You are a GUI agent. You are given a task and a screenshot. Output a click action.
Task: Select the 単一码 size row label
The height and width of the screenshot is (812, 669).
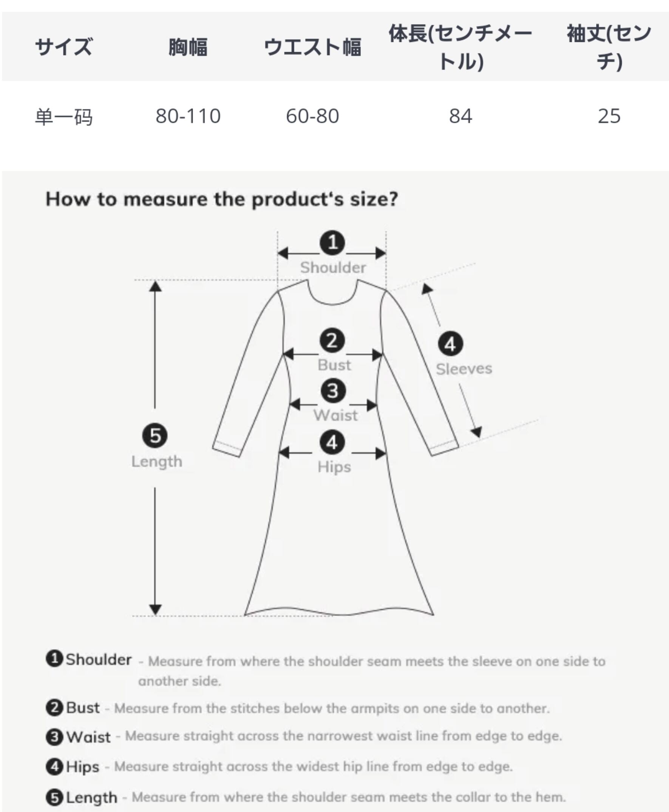coord(64,116)
